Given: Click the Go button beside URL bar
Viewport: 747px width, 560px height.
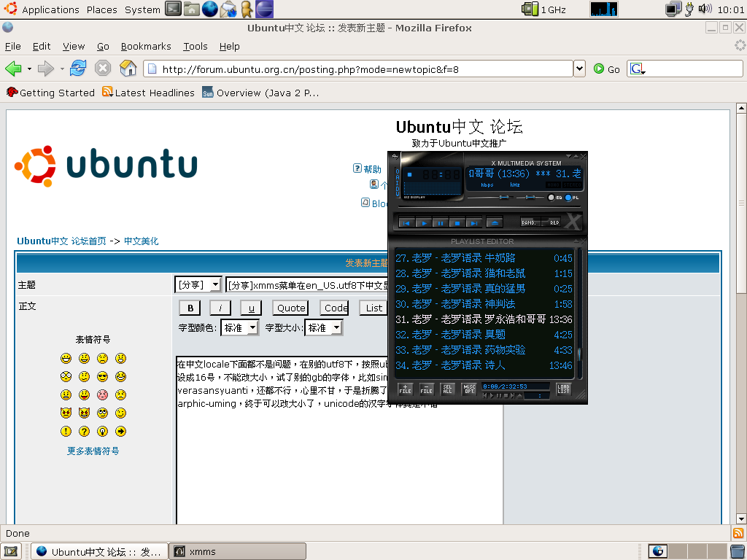Looking at the screenshot, I should [607, 69].
